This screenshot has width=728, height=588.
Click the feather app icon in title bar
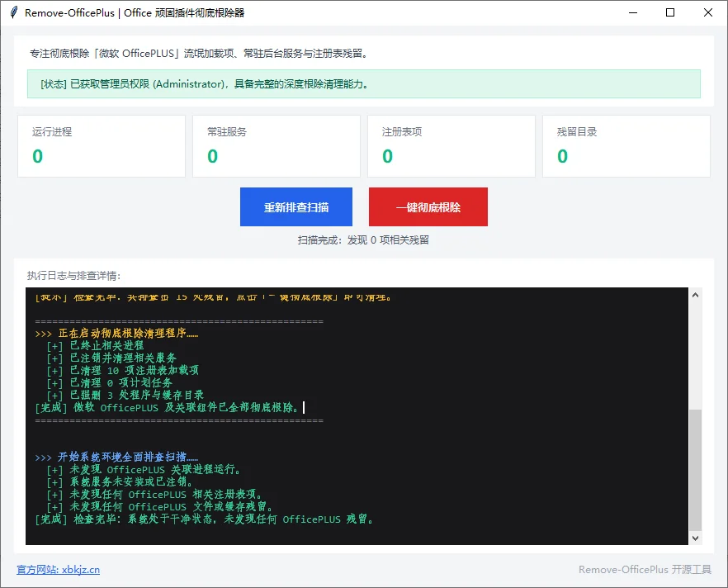[x=14, y=12]
